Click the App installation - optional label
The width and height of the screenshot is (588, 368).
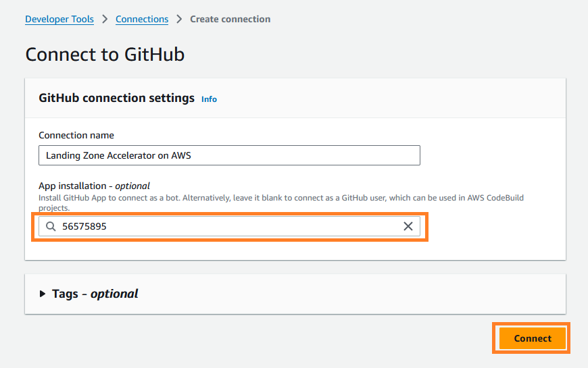[94, 186]
